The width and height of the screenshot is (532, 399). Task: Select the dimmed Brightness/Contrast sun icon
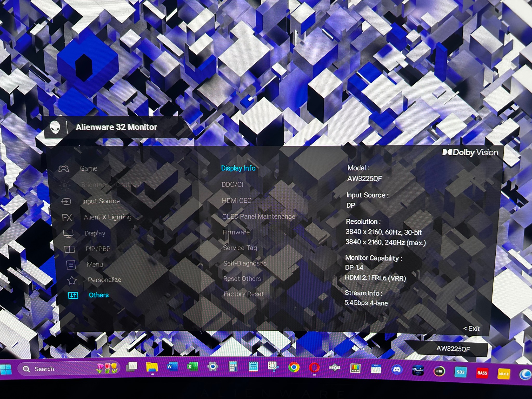(65, 185)
